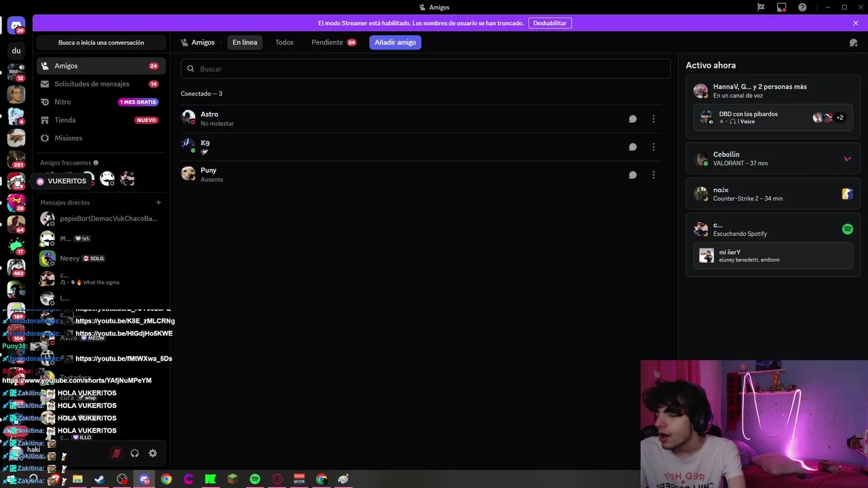This screenshot has width=868, height=488.
Task: Open the du server in server list
Action: (16, 51)
